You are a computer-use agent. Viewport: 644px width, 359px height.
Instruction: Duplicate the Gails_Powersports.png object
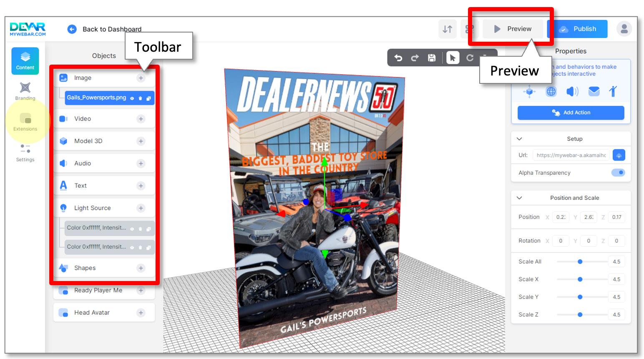[x=148, y=98]
